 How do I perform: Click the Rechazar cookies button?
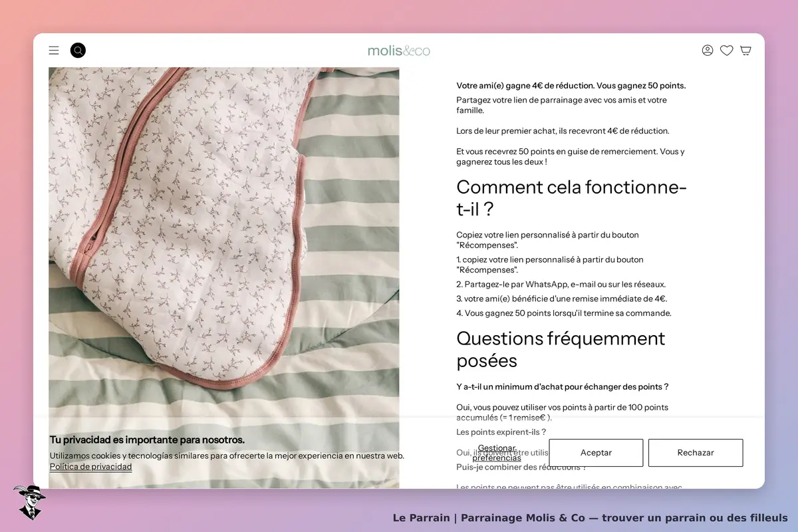696,453
